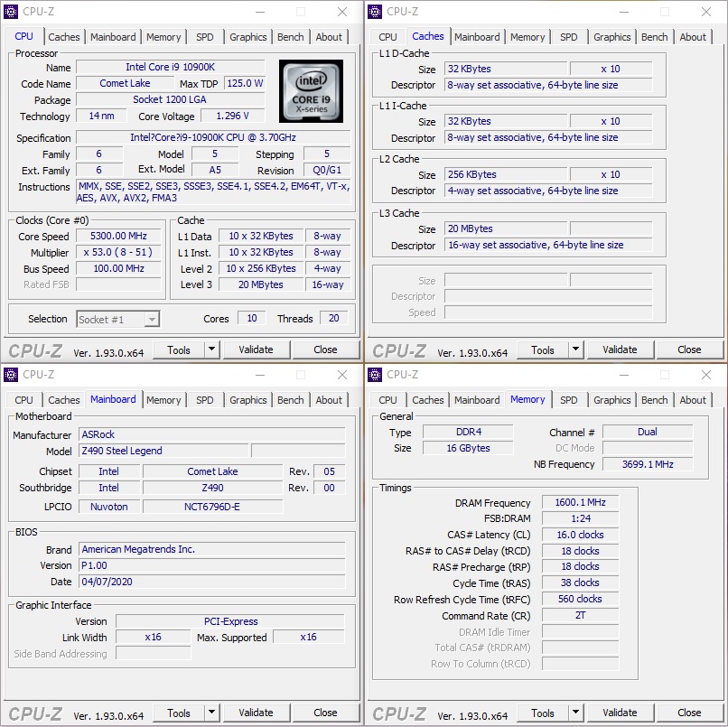Select the Bench tab in the Mainboard window
The width and height of the screenshot is (728, 727).
(290, 400)
